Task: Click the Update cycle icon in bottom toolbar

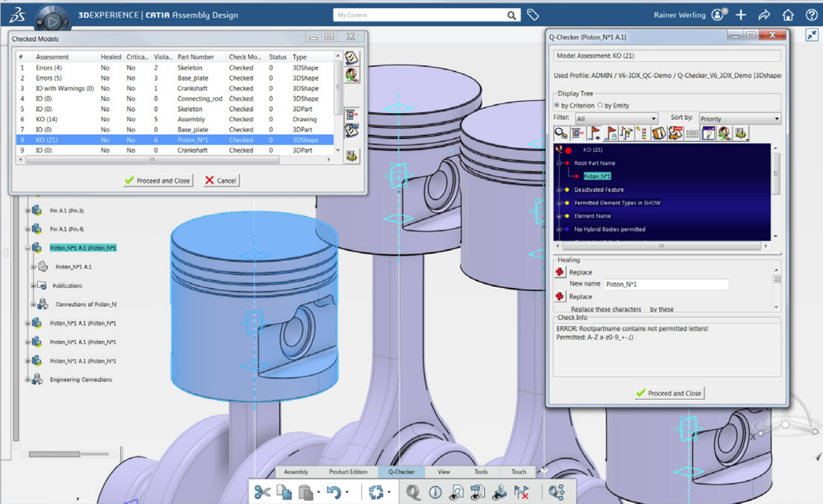Action: point(376,492)
